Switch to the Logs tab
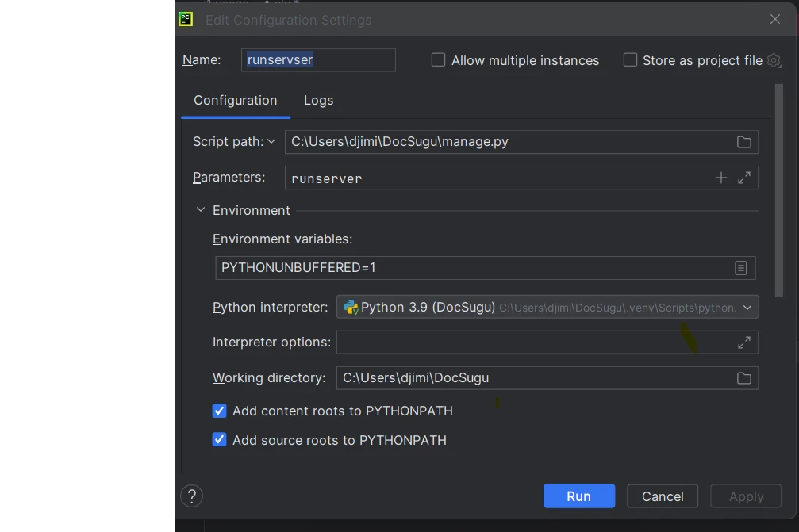 318,101
